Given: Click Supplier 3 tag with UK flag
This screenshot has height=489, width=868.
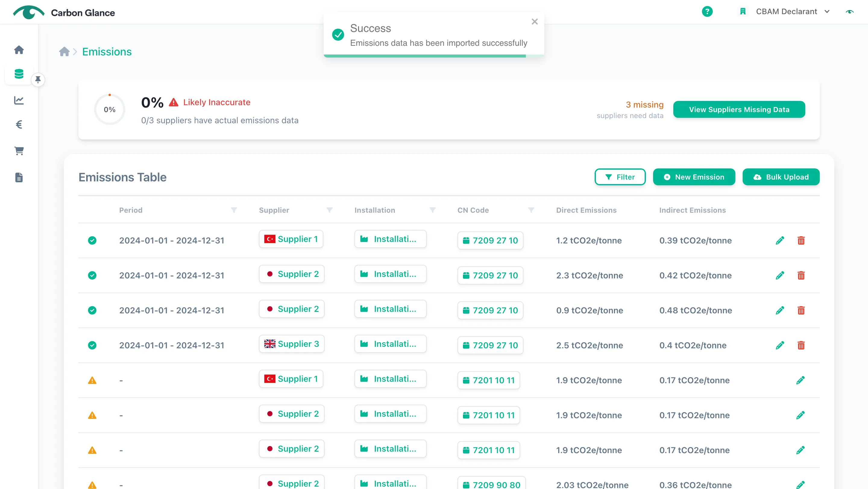Looking at the screenshot, I should coord(291,344).
